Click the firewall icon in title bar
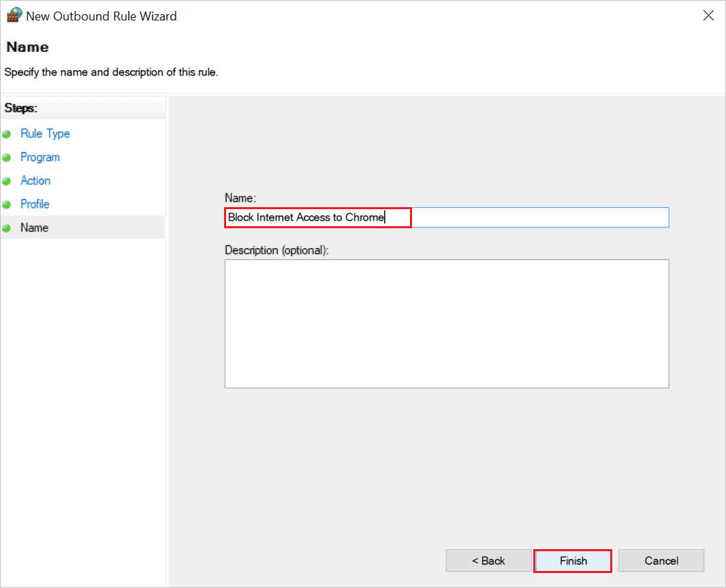Image resolution: width=726 pixels, height=588 pixels. click(x=14, y=16)
